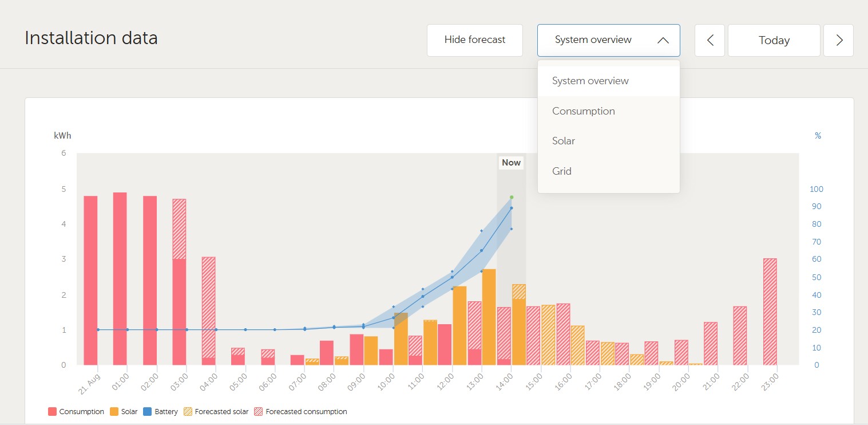Viewport: 868px width, 425px height.
Task: Toggle Battery series in chart legend
Action: (x=161, y=411)
